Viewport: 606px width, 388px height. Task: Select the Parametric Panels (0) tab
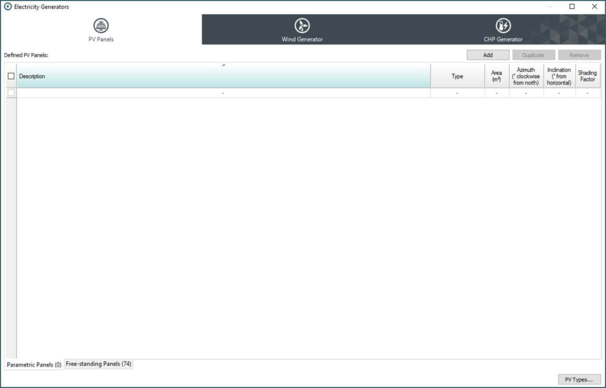pos(34,364)
